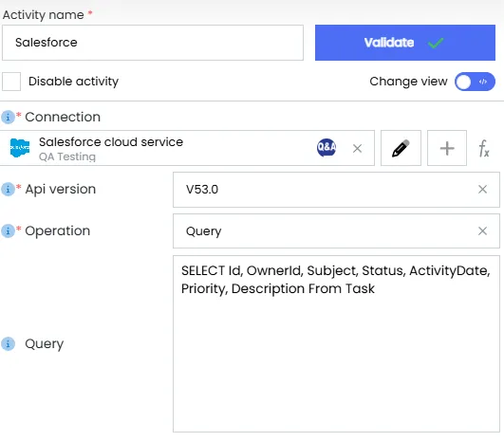The height and width of the screenshot is (442, 504).
Task: Check the Disable activity checkbox
Action: pyautogui.click(x=11, y=82)
